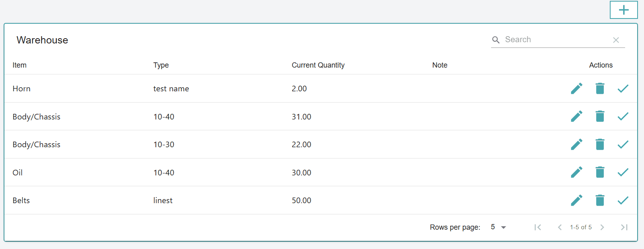
Task: Sort by Current Quantity column header
Action: (x=318, y=65)
